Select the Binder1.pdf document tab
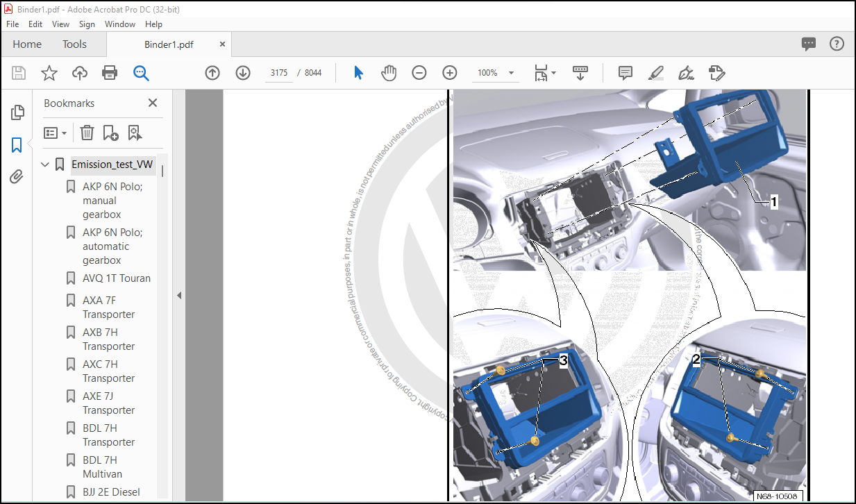The image size is (856, 504). point(169,44)
